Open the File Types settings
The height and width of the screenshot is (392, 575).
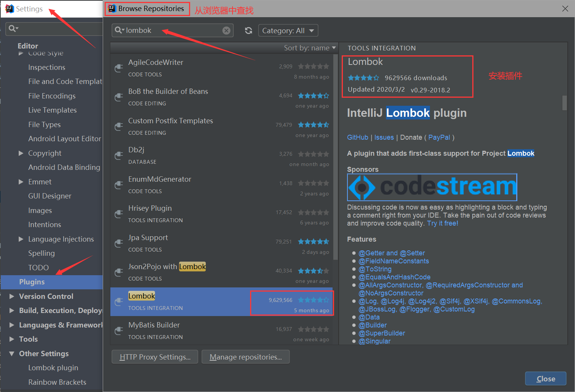point(44,124)
